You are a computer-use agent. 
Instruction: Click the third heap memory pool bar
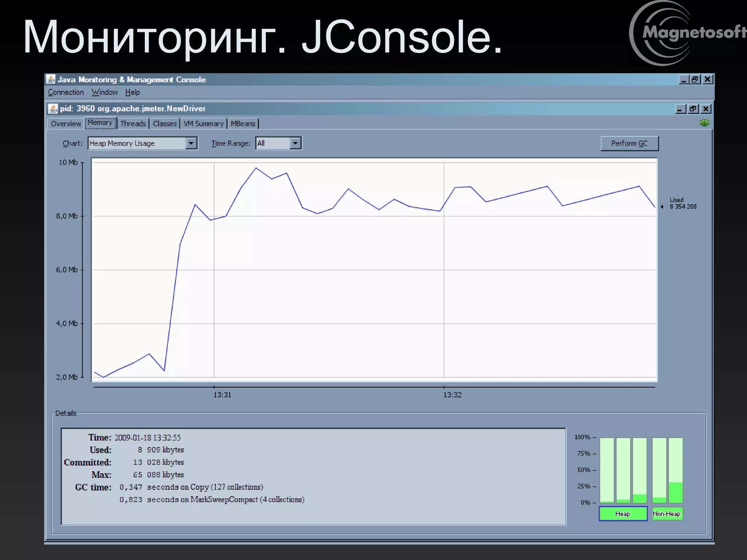(639, 470)
